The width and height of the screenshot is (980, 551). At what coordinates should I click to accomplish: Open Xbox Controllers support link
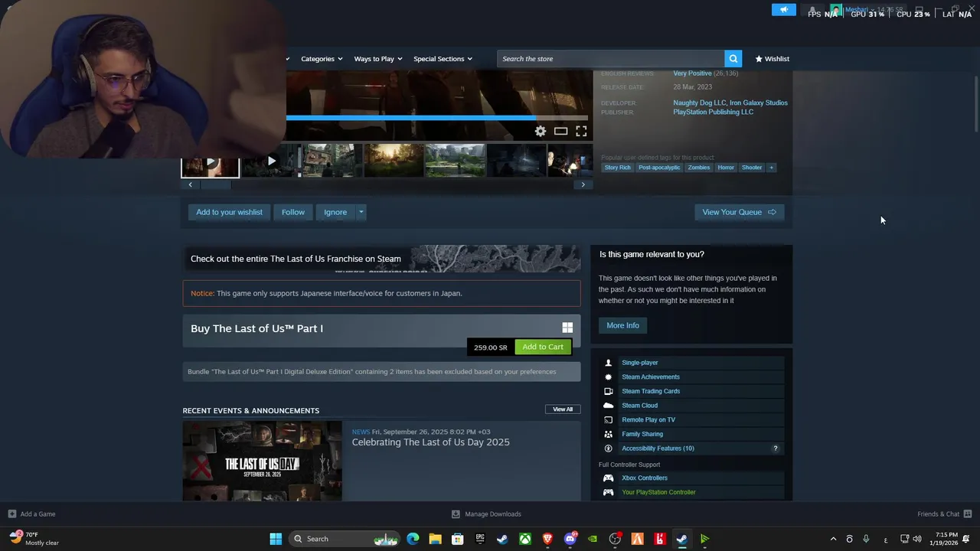pyautogui.click(x=645, y=478)
